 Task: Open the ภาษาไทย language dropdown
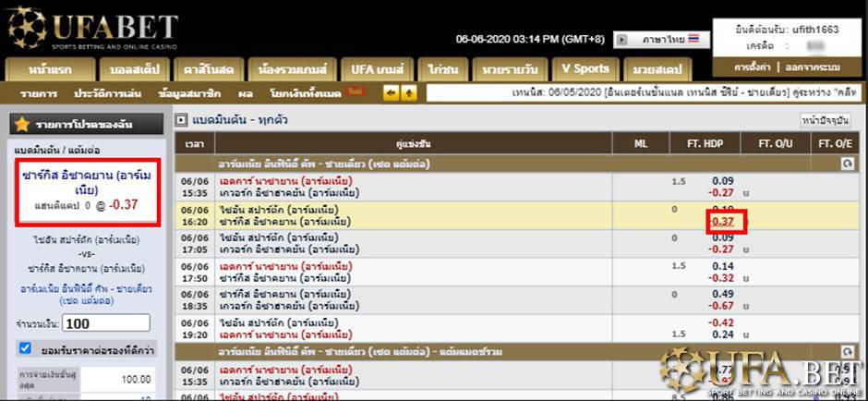661,40
